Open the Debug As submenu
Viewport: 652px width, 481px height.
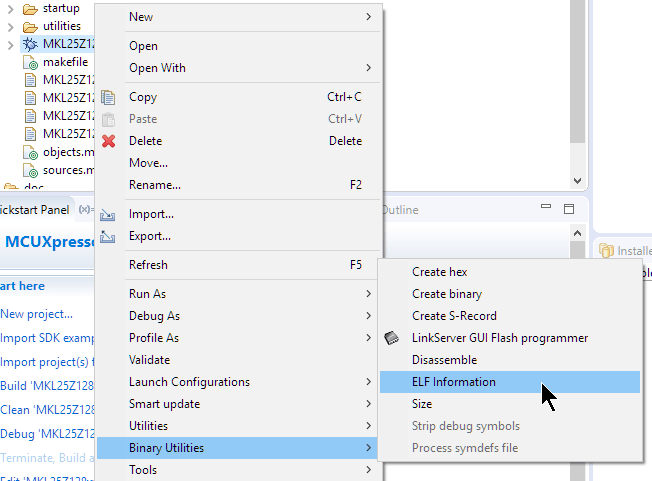point(238,316)
